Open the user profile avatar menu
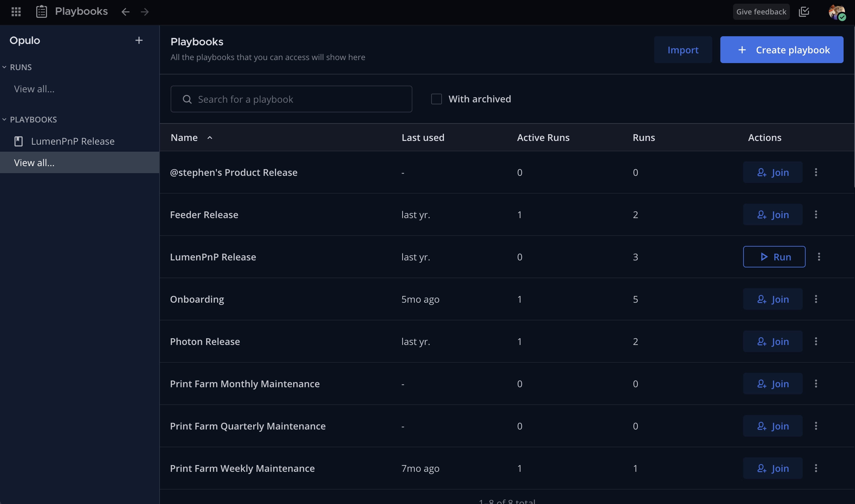Screen dimensions: 855x504 tap(836, 12)
